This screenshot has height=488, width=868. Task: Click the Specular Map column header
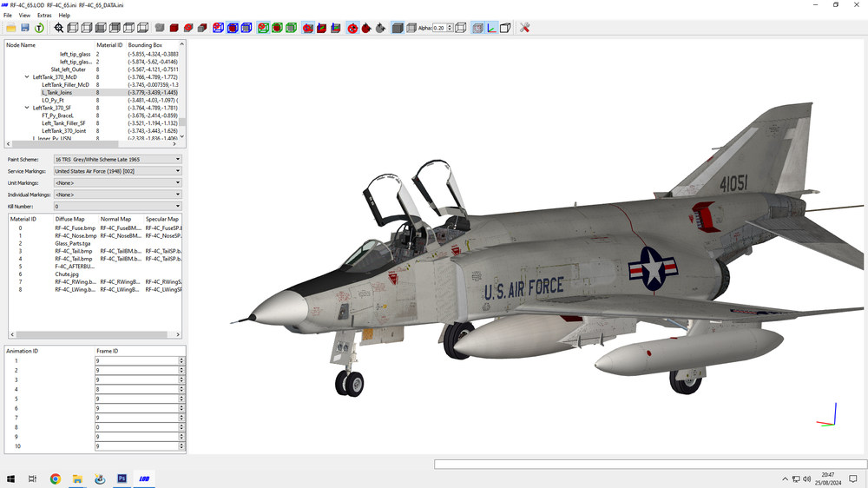click(163, 219)
